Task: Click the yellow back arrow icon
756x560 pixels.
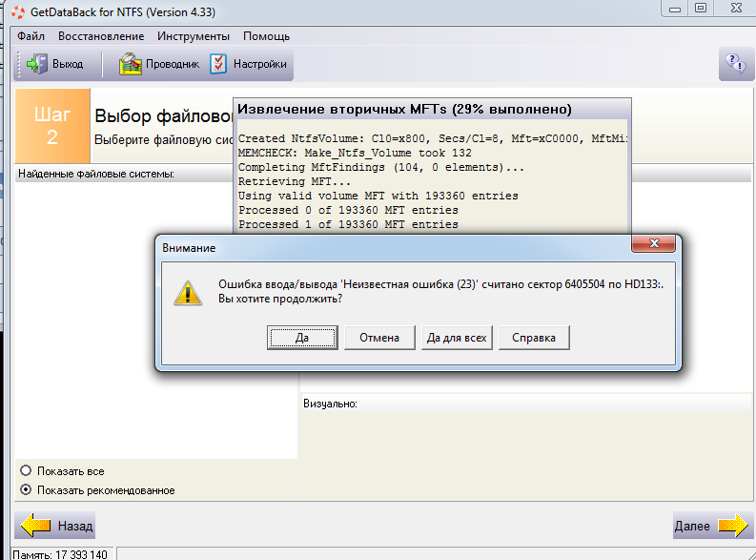Action: tap(36, 526)
